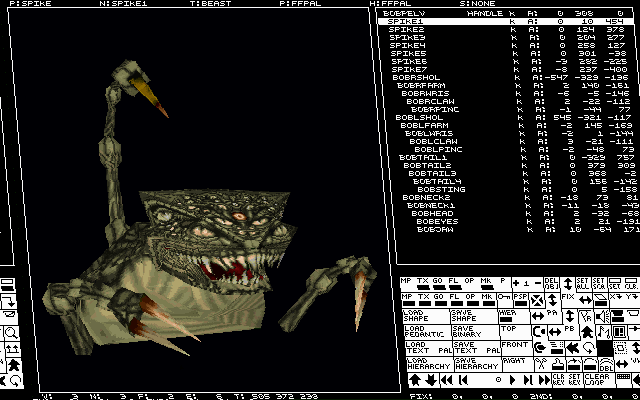
Task: Click the speaker sound icon
Action: [x=602, y=316]
